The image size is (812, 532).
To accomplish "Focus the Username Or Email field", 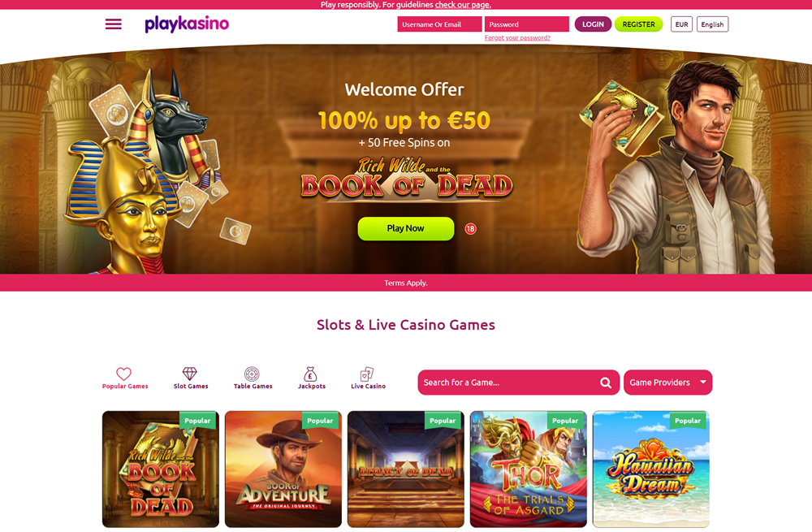I will click(439, 24).
